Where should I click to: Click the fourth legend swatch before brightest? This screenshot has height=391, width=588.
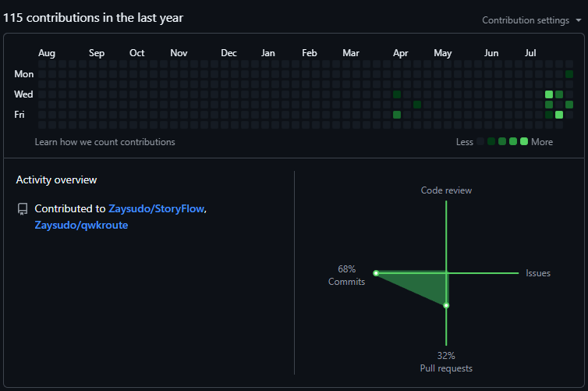(x=513, y=141)
